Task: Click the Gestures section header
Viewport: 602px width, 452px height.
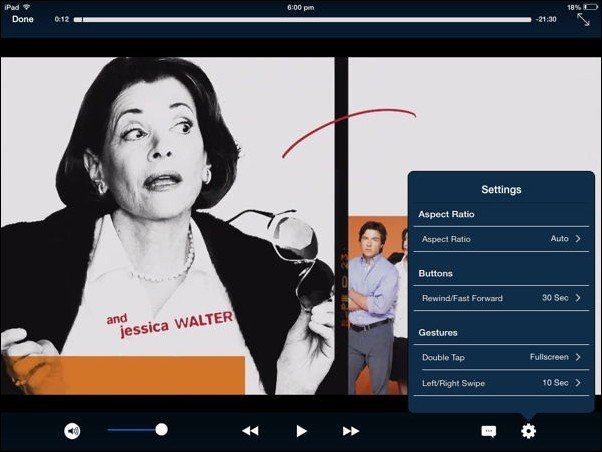Action: point(438,333)
